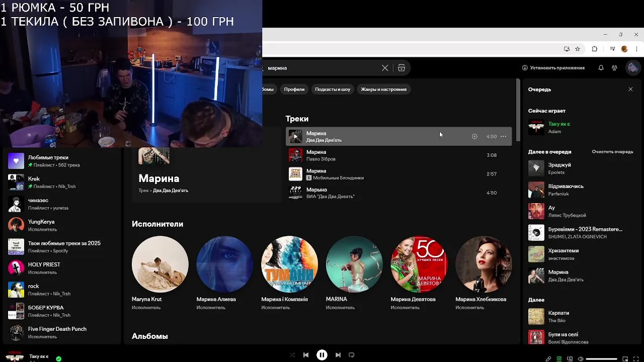Screen dimensions: 644x362
Task: Open HOLY PRIEST artist in library
Action: (62, 268)
